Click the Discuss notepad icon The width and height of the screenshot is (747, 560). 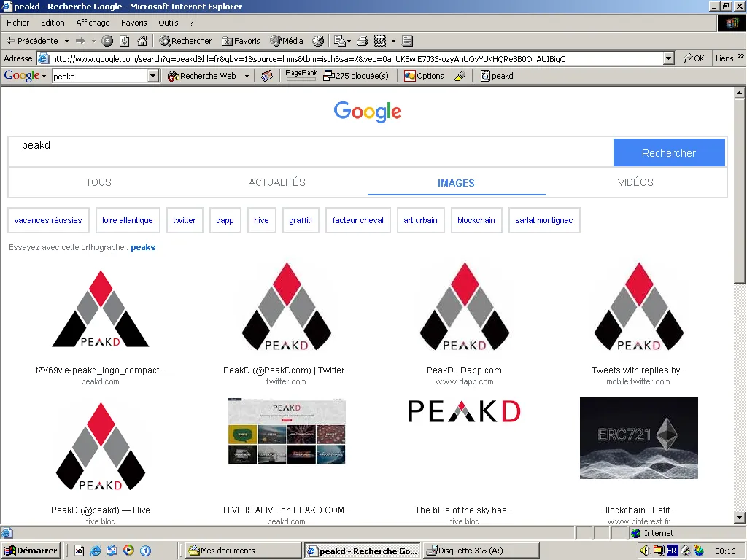click(x=407, y=41)
